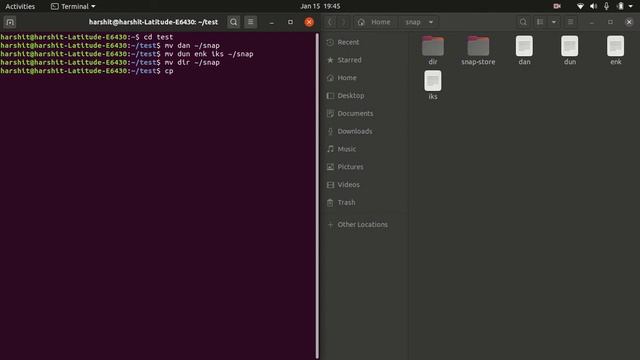The height and width of the screenshot is (360, 640).
Task: Click the screen recording indicator icon
Action: tap(557, 6)
